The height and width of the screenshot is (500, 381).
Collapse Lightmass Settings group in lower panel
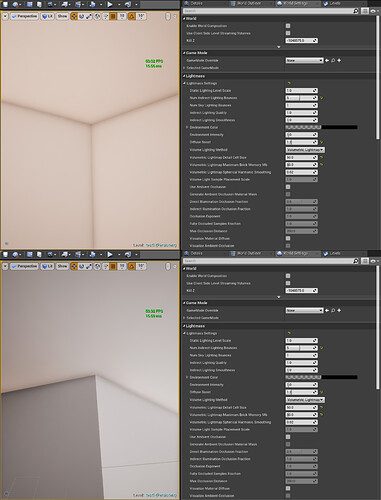184,333
